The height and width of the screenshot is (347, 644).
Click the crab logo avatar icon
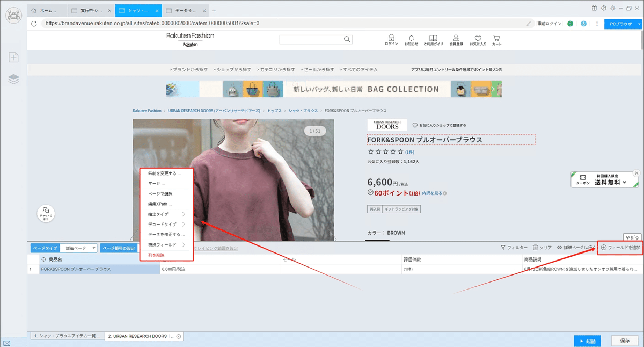click(13, 15)
